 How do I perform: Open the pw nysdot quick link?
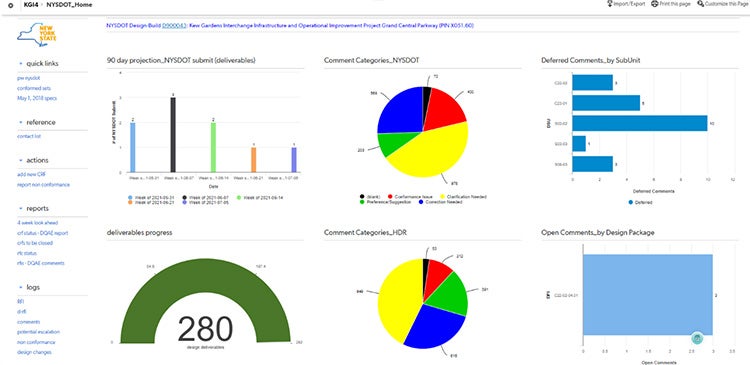[x=28, y=78]
